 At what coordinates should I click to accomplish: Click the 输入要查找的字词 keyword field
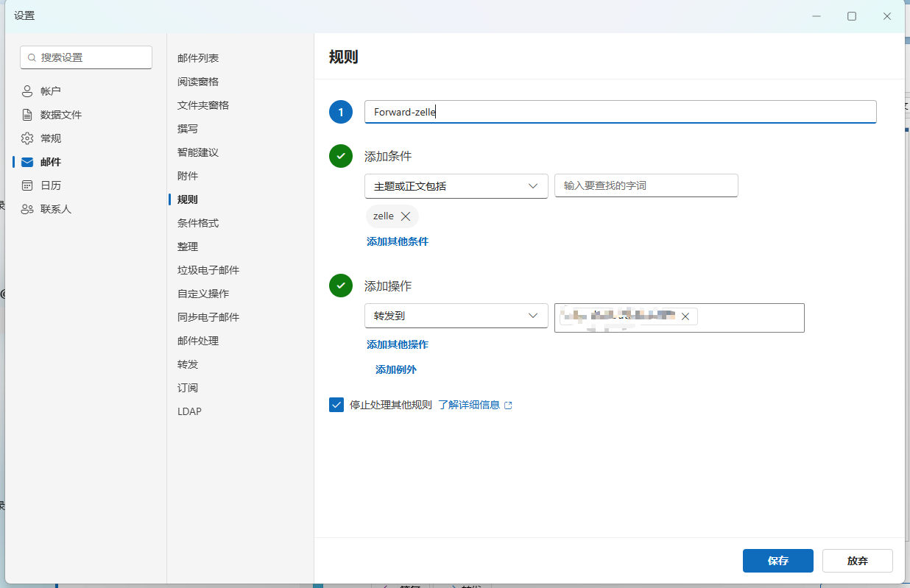click(x=646, y=185)
